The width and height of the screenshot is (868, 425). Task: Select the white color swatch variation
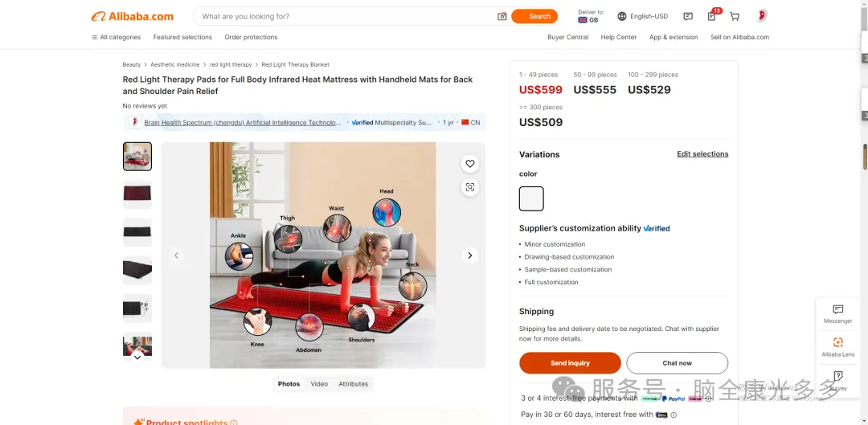tap(531, 198)
